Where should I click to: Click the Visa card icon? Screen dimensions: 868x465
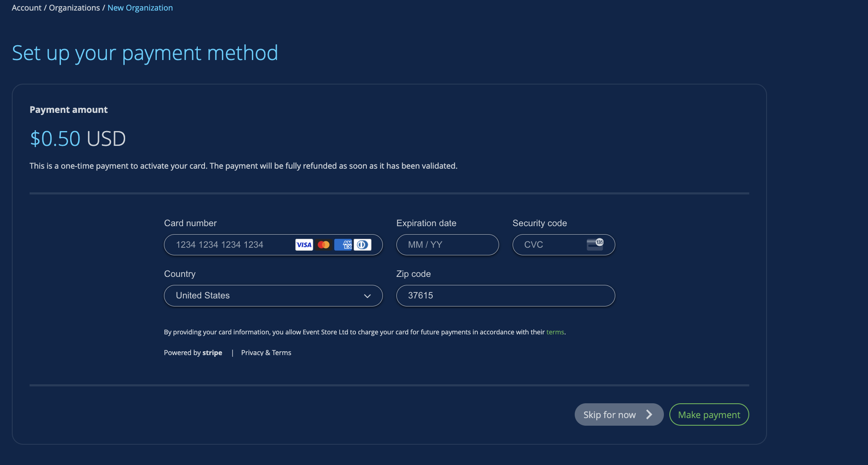point(304,244)
